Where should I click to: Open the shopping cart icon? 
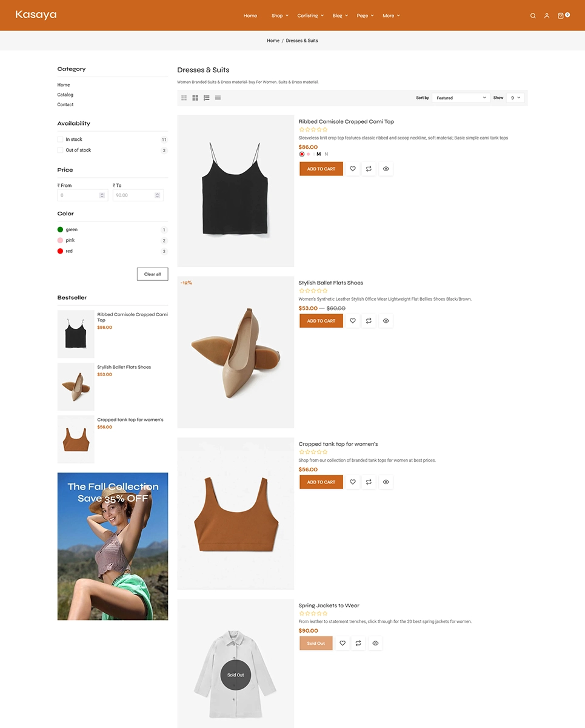pos(561,16)
